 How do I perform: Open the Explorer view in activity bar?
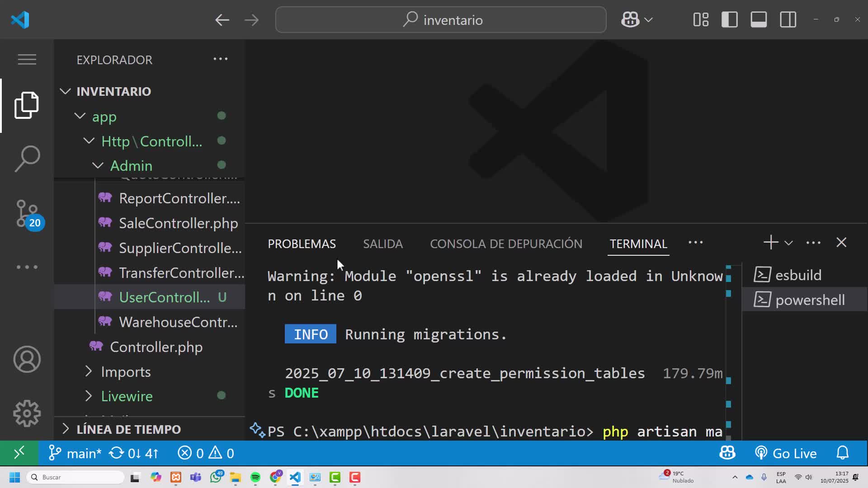pos(27,105)
